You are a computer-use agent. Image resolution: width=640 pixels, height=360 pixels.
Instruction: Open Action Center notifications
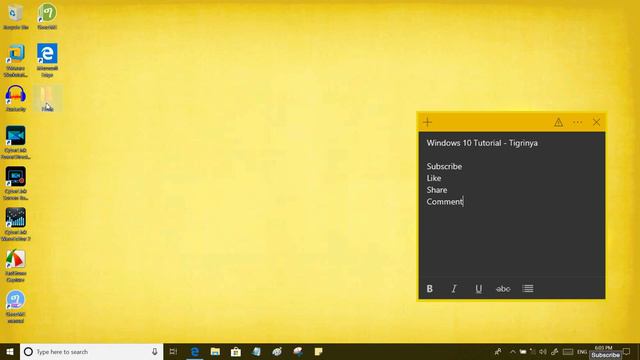[x=627, y=352]
